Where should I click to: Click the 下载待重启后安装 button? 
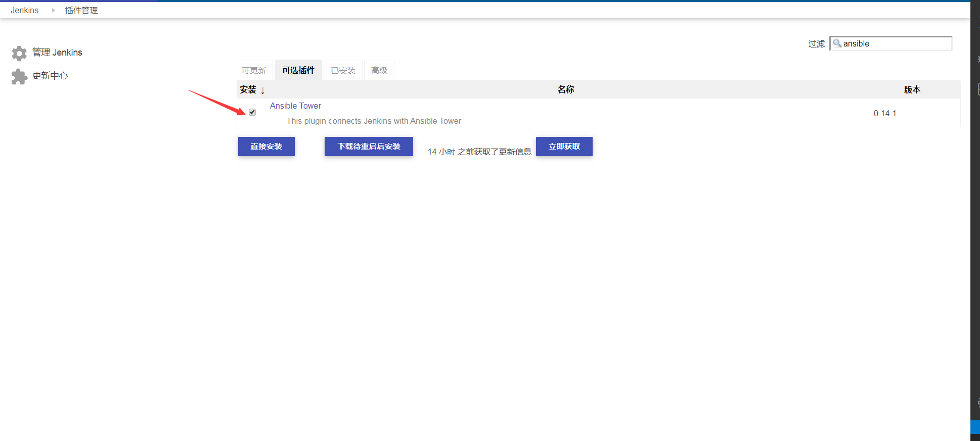pos(369,146)
